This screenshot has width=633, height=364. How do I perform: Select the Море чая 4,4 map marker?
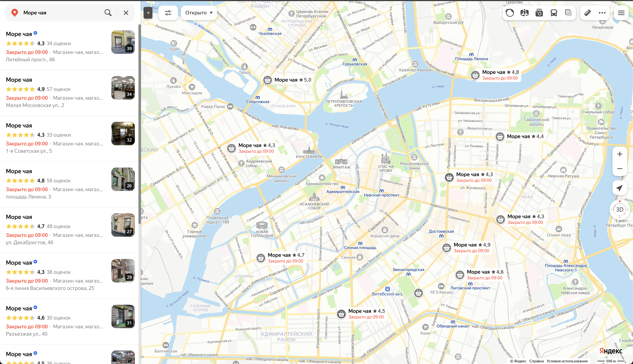pyautogui.click(x=500, y=136)
